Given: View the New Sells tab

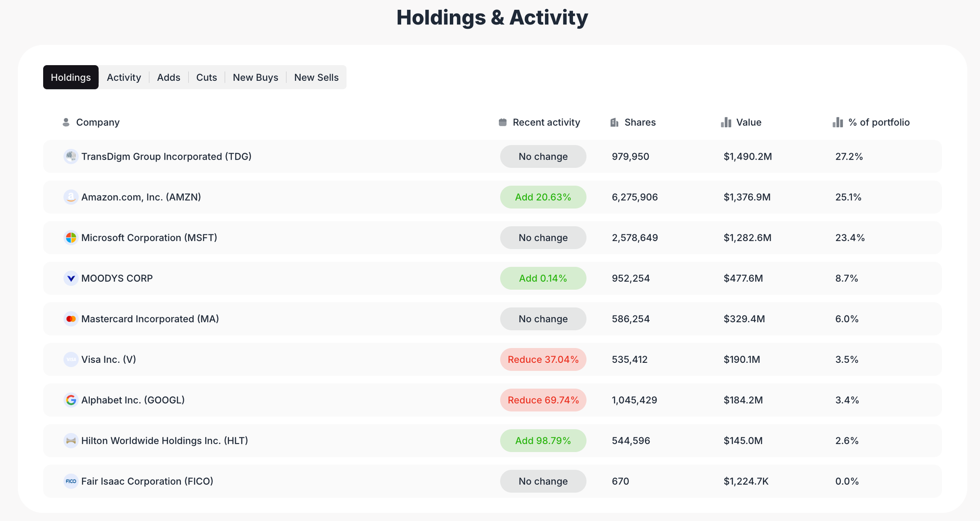Looking at the screenshot, I should [316, 77].
